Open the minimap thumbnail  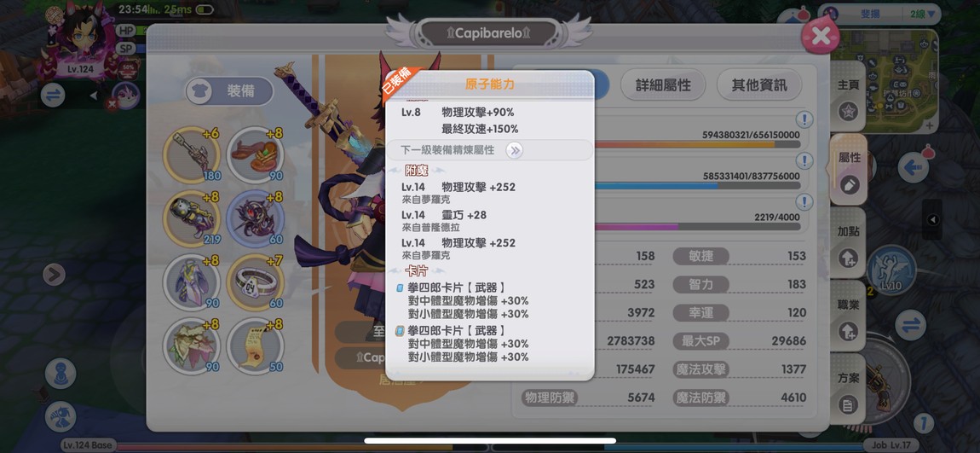click(x=887, y=76)
